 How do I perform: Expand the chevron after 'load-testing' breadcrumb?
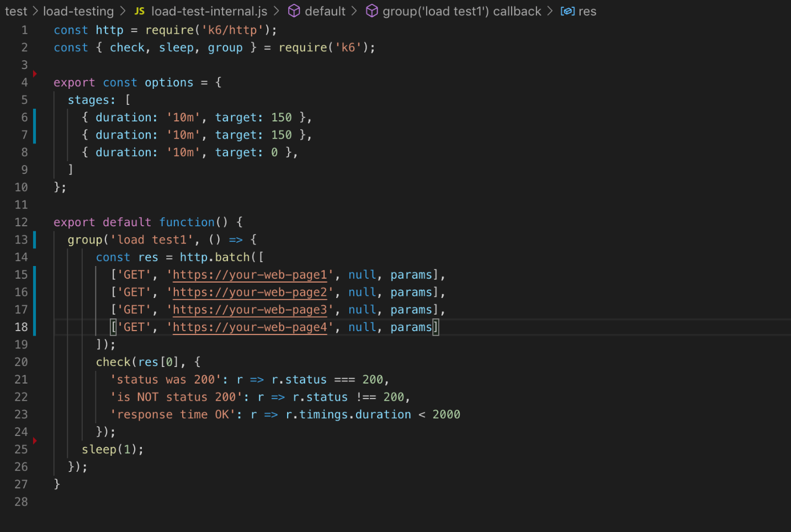(x=123, y=11)
